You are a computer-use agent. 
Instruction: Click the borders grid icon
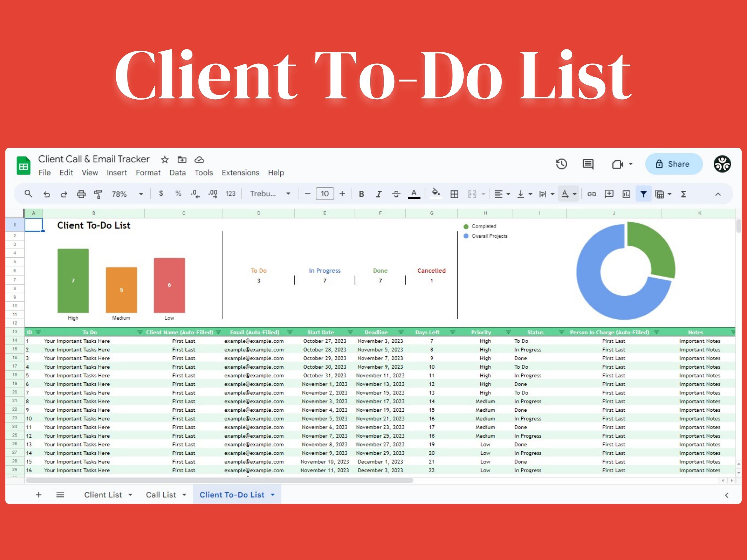coord(454,194)
